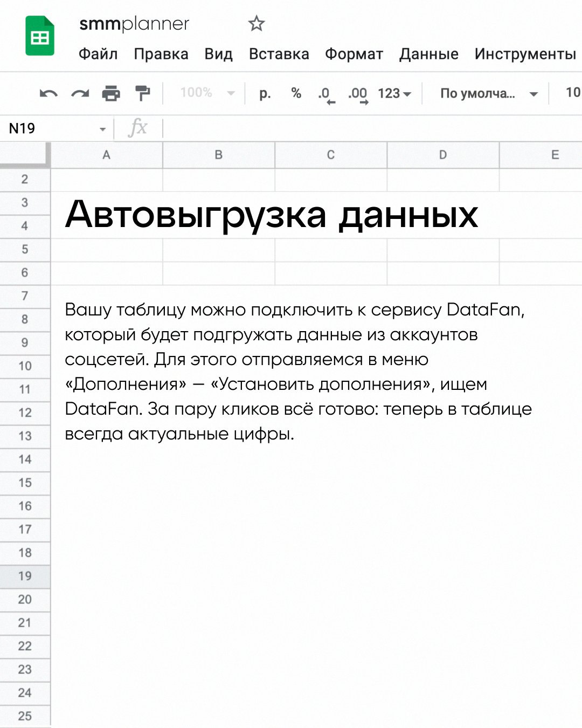The width and height of the screenshot is (582, 728).
Task: Click the formula bar input field
Action: coord(366,128)
